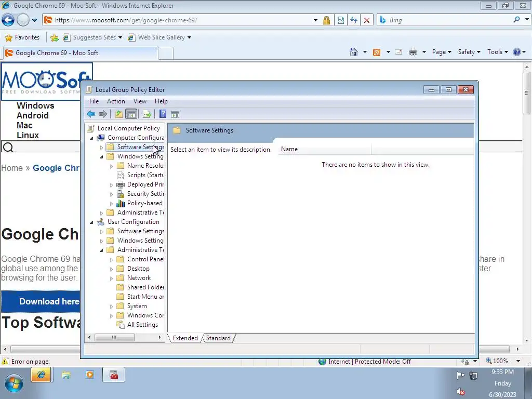This screenshot has height=399, width=532.
Task: Click the Add to Favorites Bar star icon
Action: [54, 37]
